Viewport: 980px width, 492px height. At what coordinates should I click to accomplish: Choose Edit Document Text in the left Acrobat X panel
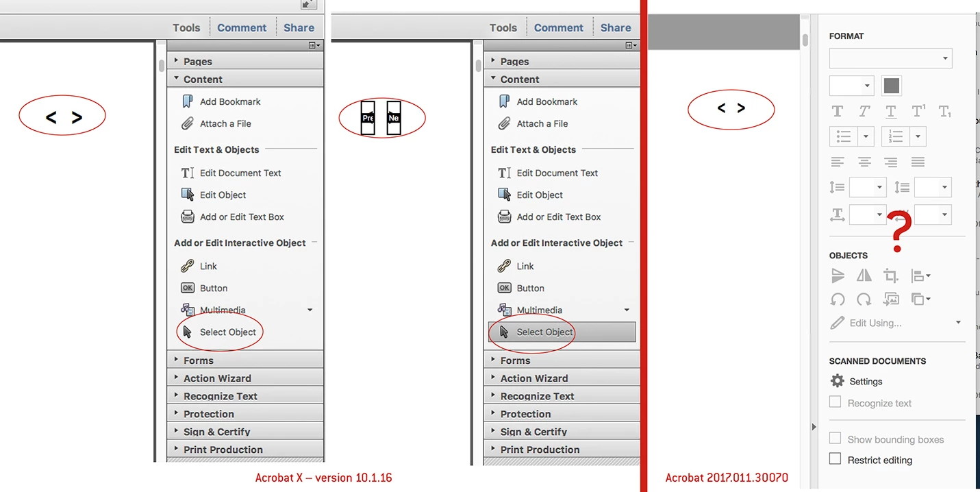(x=231, y=173)
